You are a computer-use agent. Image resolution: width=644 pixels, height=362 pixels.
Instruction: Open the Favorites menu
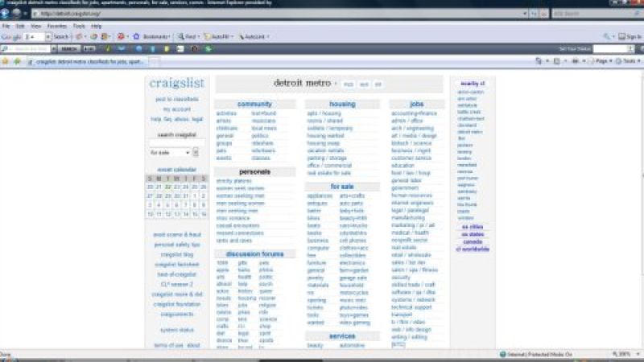click(56, 26)
